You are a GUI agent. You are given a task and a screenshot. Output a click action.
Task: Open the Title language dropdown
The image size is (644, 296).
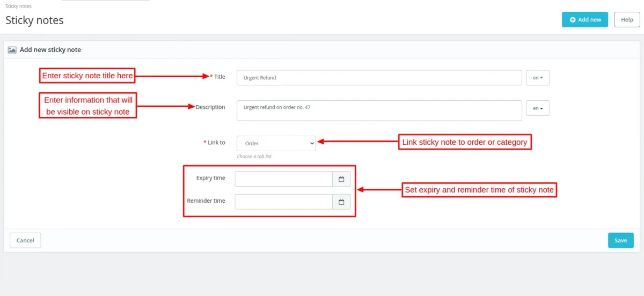[538, 78]
